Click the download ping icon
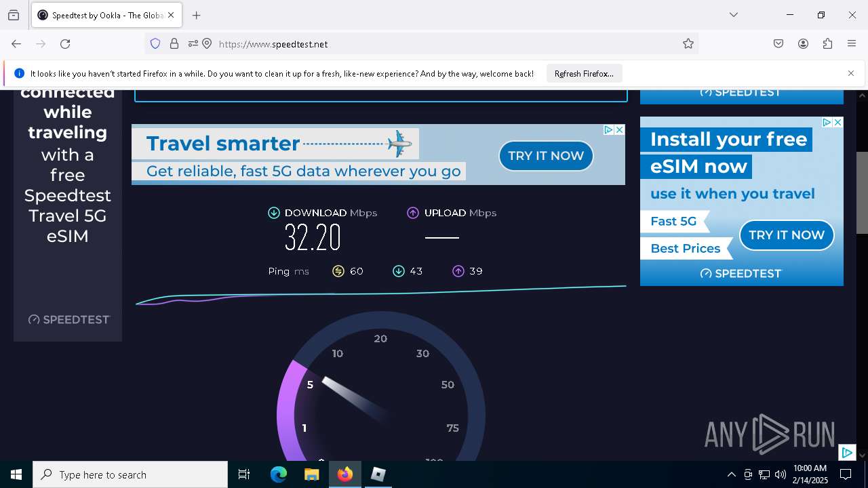The width and height of the screenshot is (868, 488). (399, 271)
